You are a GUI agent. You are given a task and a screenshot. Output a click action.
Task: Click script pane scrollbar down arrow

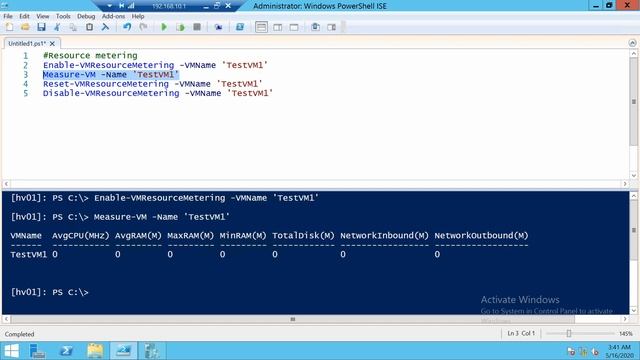coord(633,176)
